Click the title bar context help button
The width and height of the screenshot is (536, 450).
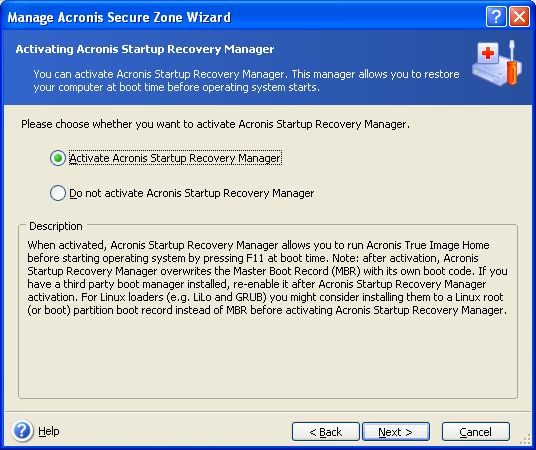pyautogui.click(x=496, y=16)
